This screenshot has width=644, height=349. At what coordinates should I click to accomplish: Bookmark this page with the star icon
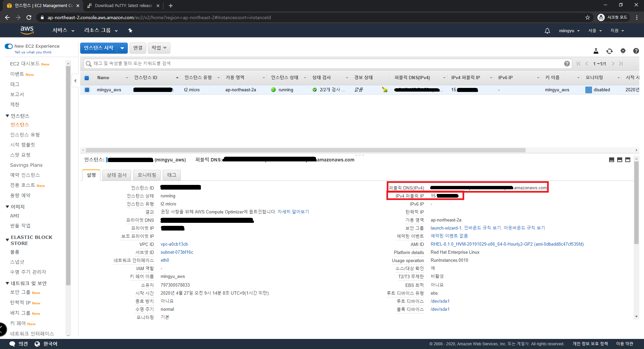point(588,17)
